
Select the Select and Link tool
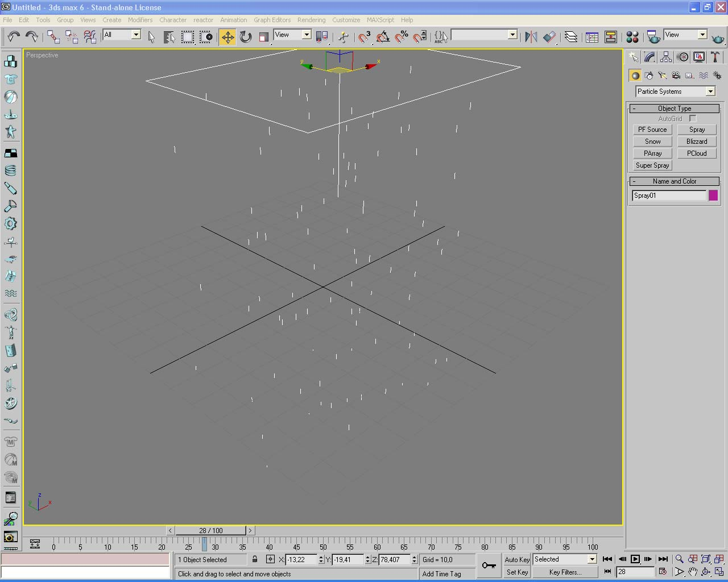(x=53, y=37)
